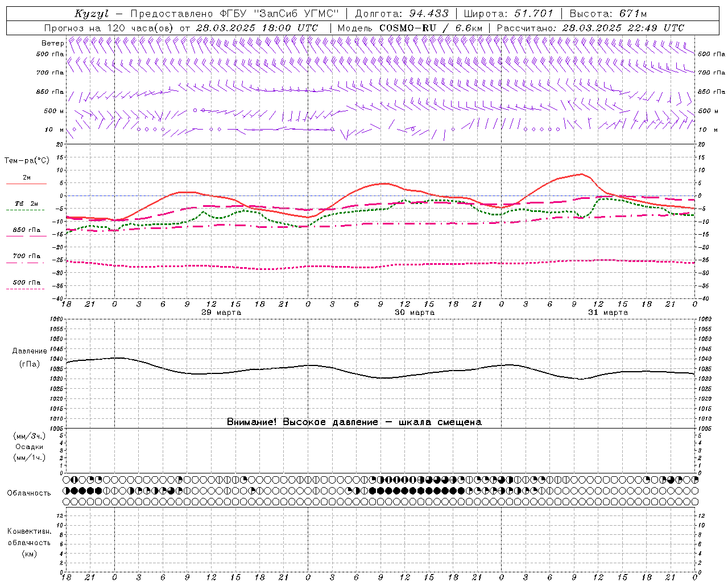Click the "Ветер" wind section label

point(53,43)
